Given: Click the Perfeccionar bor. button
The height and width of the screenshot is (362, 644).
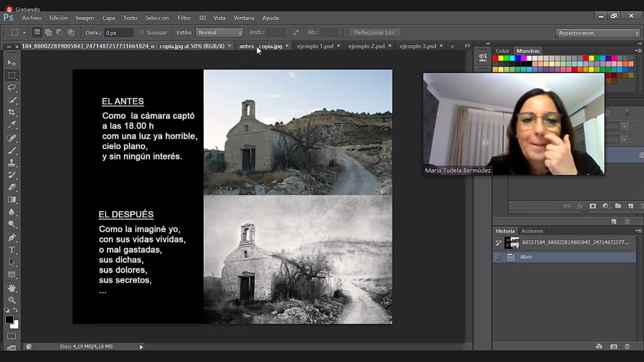Looking at the screenshot, I should 374,33.
